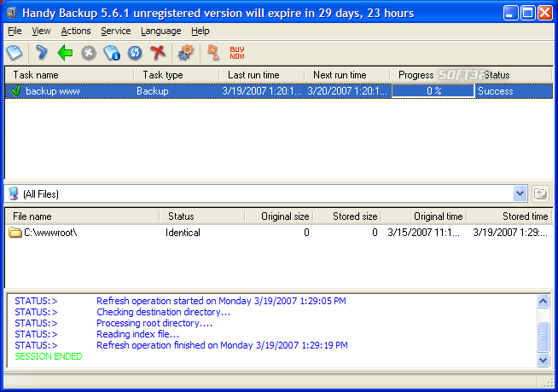
Task: Open the Service menu
Action: coord(116,31)
